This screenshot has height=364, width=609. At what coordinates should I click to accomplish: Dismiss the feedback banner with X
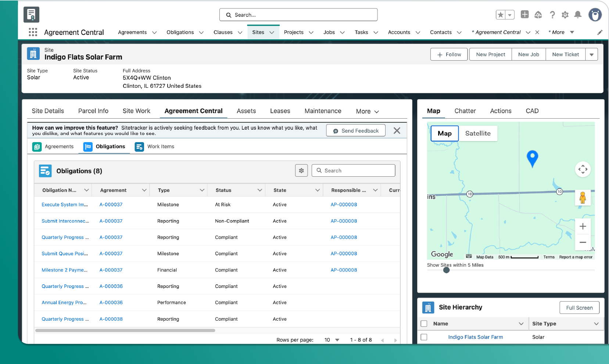click(397, 131)
